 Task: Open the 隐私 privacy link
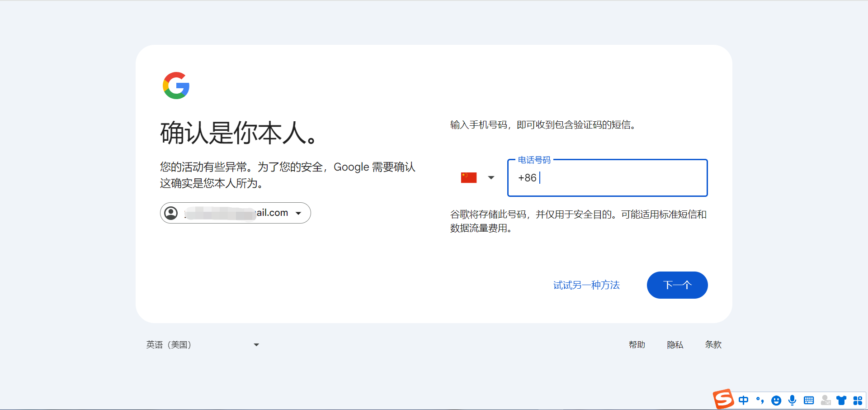click(x=675, y=345)
